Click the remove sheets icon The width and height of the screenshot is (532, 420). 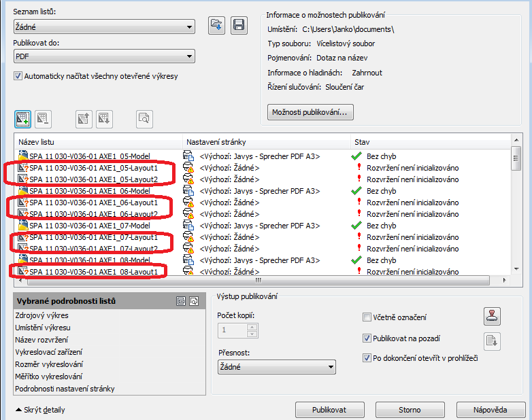[43, 118]
